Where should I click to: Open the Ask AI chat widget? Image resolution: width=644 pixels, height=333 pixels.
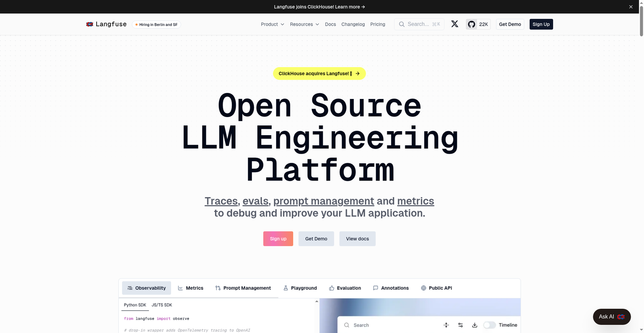coord(611,317)
